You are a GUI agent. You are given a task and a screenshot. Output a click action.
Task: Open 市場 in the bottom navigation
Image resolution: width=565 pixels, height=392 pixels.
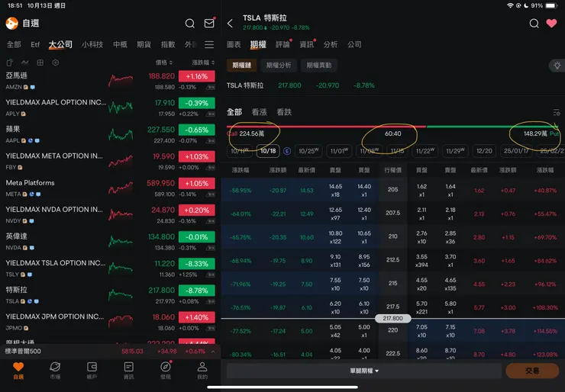click(55, 371)
